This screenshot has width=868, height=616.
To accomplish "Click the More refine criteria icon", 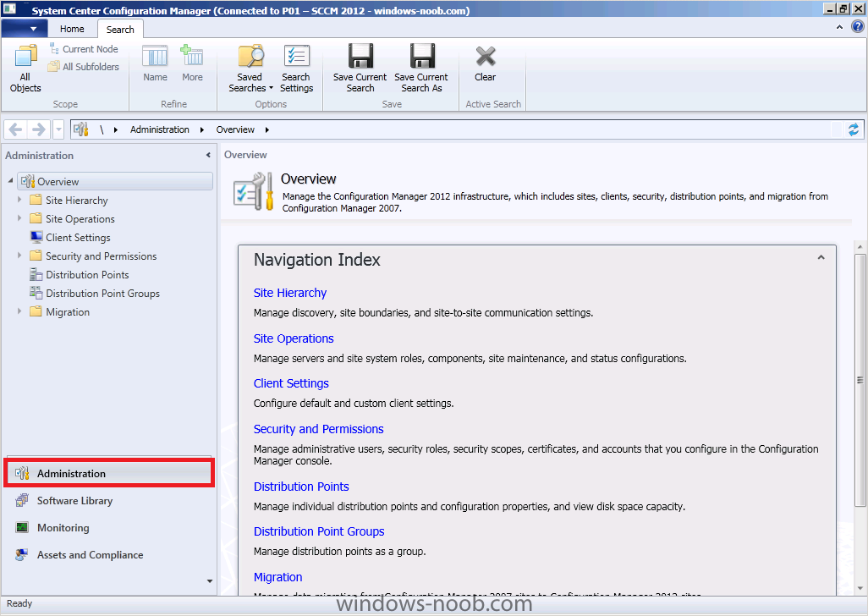I will pyautogui.click(x=192, y=63).
